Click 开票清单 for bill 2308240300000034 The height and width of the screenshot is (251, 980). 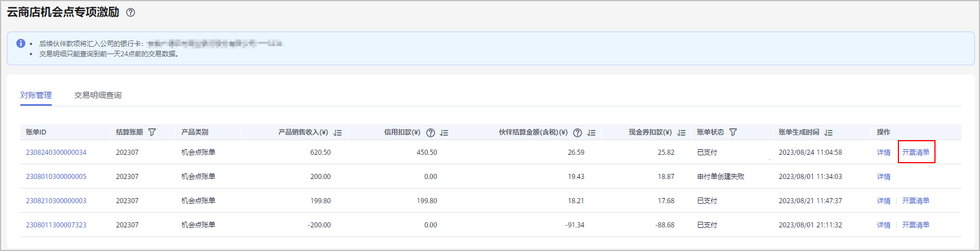click(916, 153)
